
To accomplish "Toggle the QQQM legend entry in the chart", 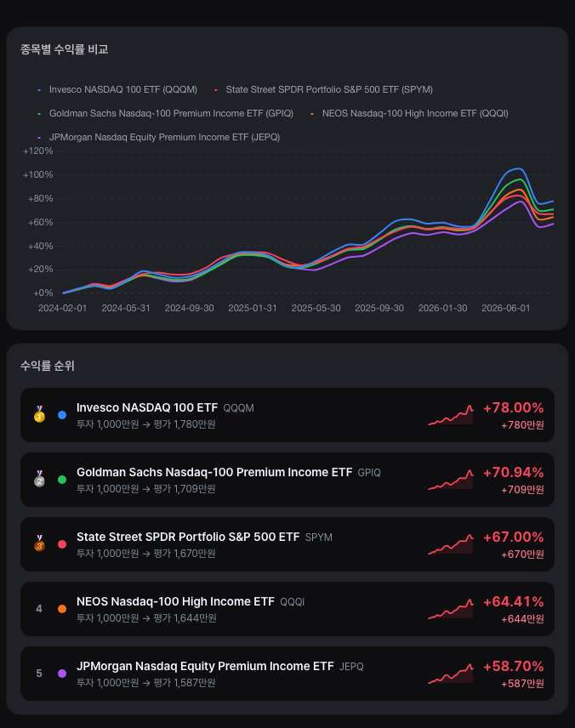I will [117, 89].
